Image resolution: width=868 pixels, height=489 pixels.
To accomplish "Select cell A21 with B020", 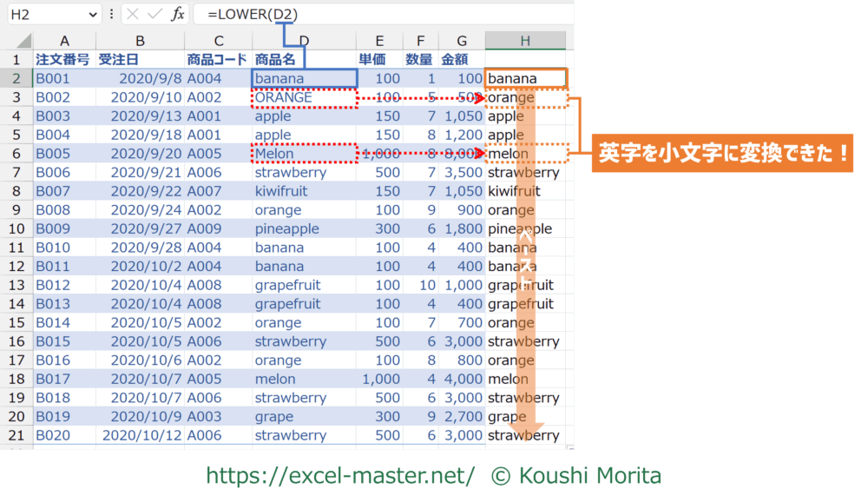I will [63, 435].
